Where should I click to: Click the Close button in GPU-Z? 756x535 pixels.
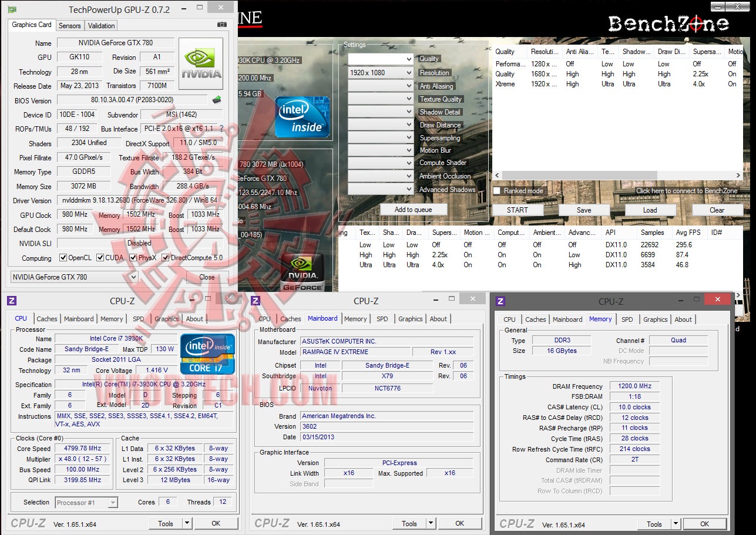pyautogui.click(x=207, y=277)
